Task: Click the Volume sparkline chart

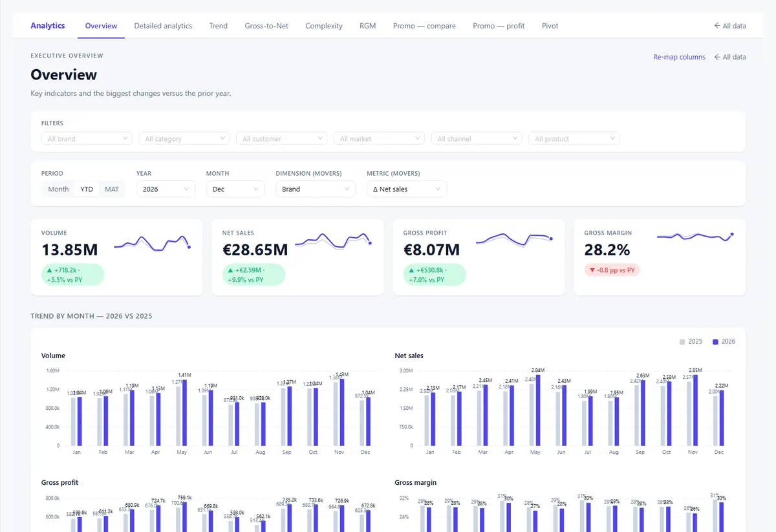Action: click(x=152, y=242)
